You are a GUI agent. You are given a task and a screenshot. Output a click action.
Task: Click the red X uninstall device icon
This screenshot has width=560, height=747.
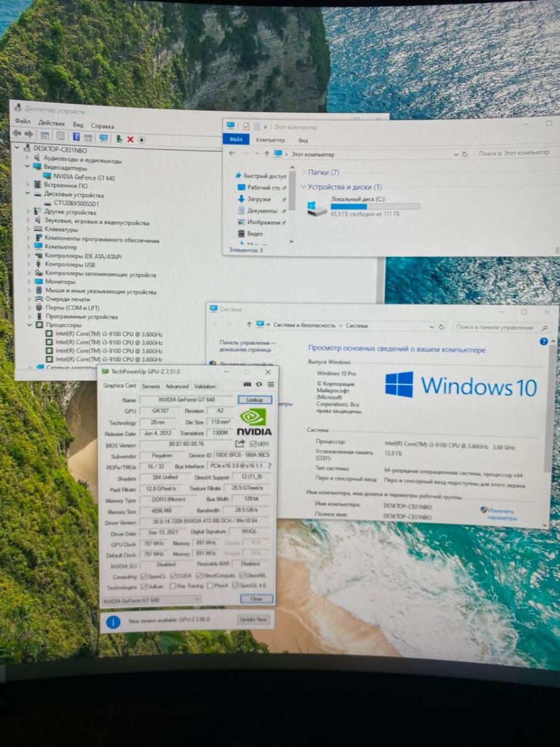[x=131, y=139]
